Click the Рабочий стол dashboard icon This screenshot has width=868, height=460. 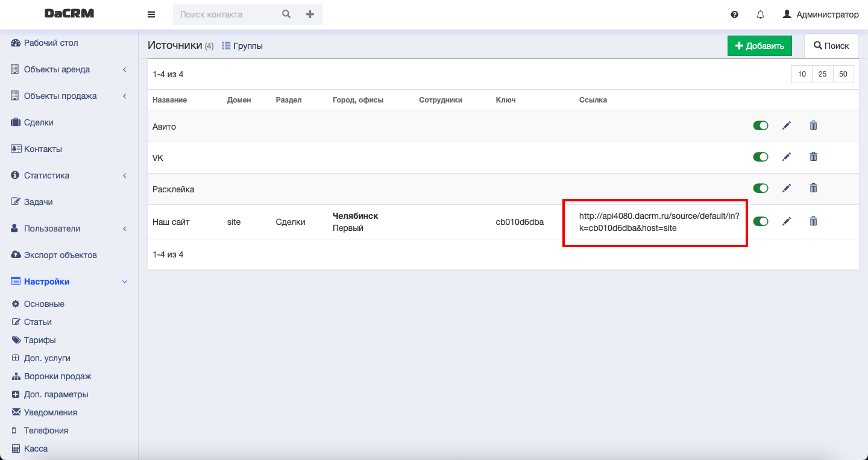(x=16, y=43)
